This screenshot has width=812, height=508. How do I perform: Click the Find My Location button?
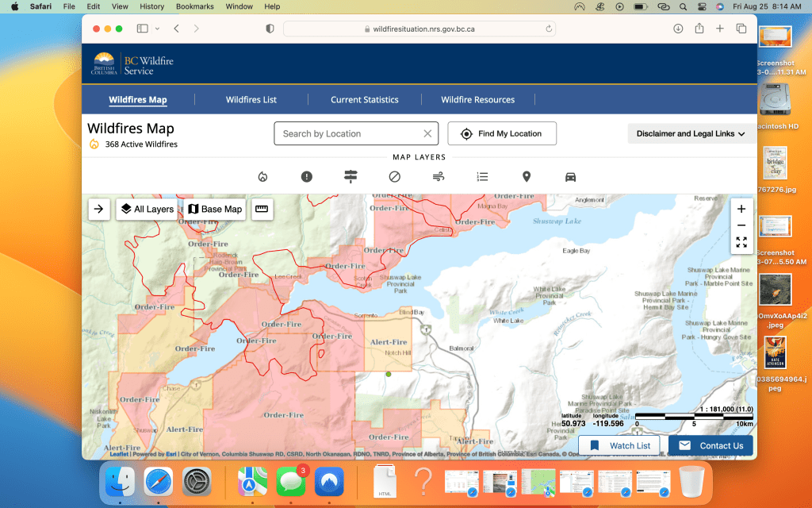[501, 134]
